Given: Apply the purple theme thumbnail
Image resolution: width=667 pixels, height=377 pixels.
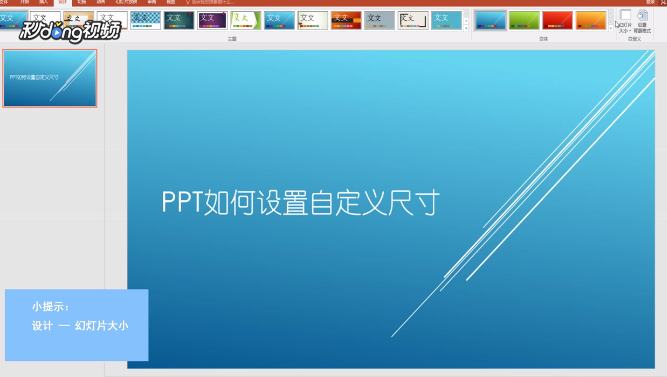Looking at the screenshot, I should [x=212, y=20].
